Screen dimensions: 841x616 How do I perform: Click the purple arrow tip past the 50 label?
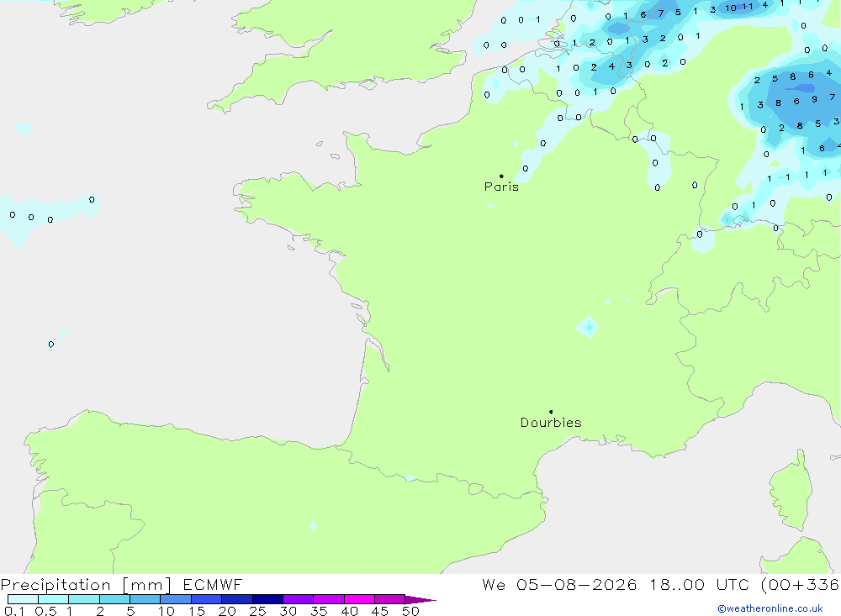[x=421, y=600]
